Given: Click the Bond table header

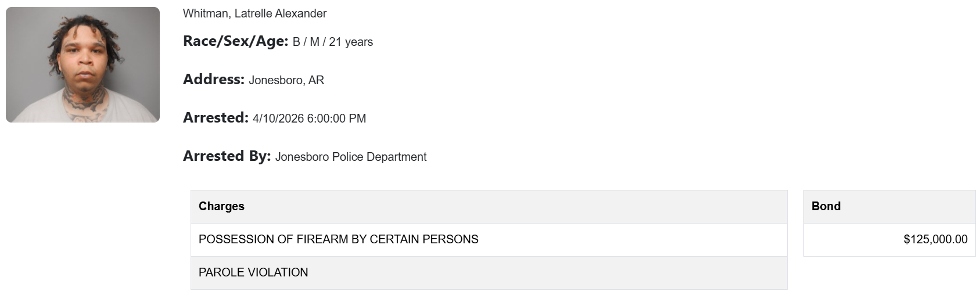Looking at the screenshot, I should 825,206.
